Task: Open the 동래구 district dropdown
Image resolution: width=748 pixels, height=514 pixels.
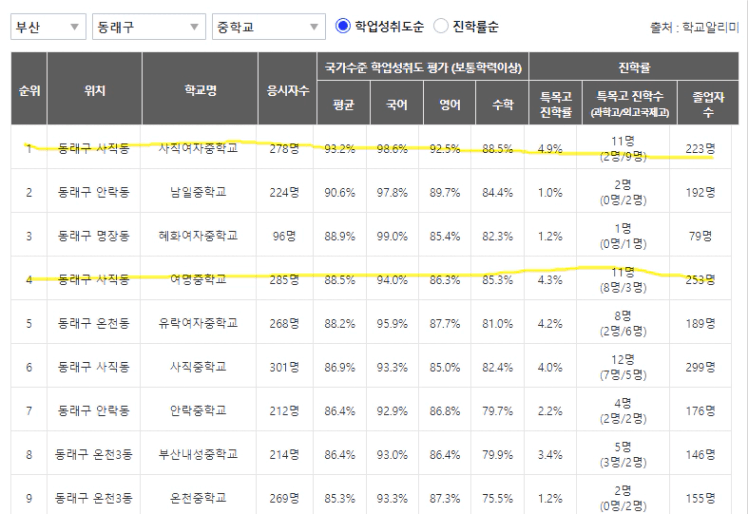Action: pos(149,27)
